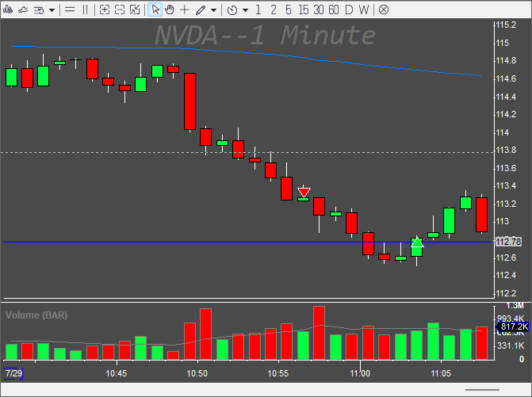The height and width of the screenshot is (397, 532).
Task: Open the pencil tool dropdown arrow
Action: [214, 10]
